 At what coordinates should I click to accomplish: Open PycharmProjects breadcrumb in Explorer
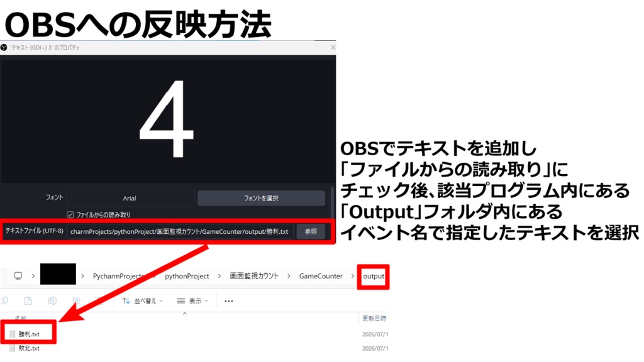tap(119, 277)
